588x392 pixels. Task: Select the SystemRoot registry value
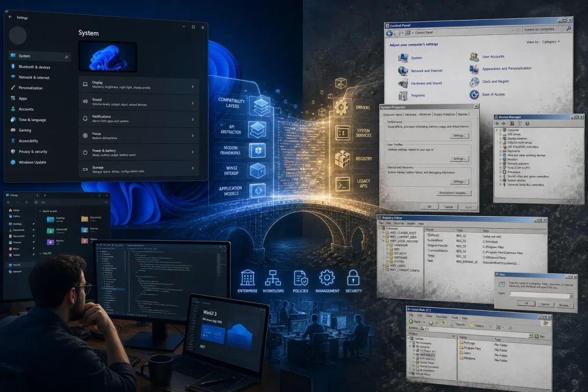click(435, 240)
